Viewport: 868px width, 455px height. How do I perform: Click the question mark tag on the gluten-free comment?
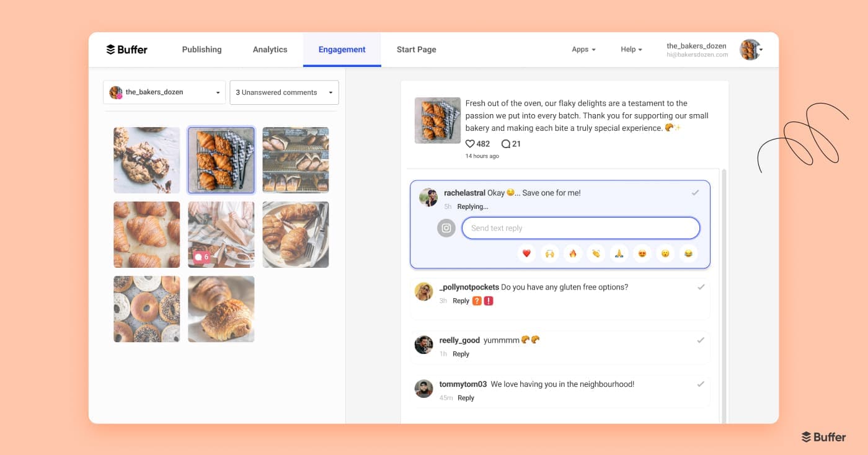click(x=476, y=300)
